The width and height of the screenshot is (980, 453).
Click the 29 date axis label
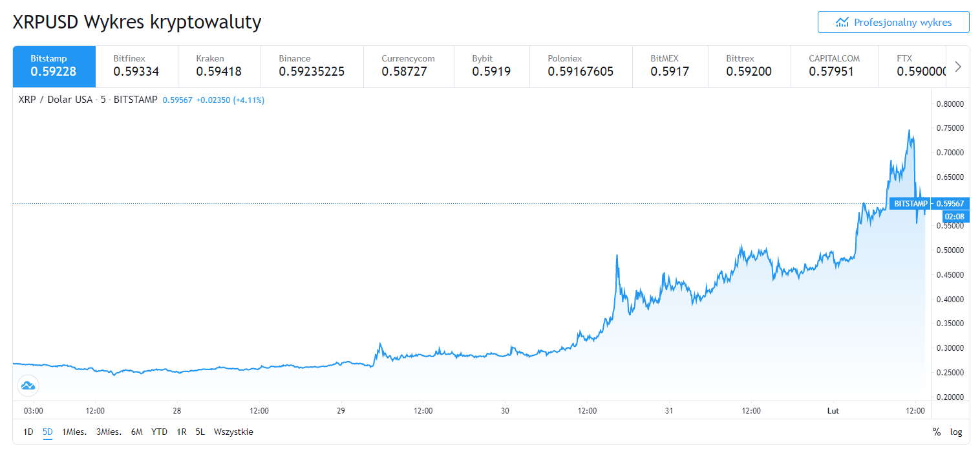pos(341,410)
